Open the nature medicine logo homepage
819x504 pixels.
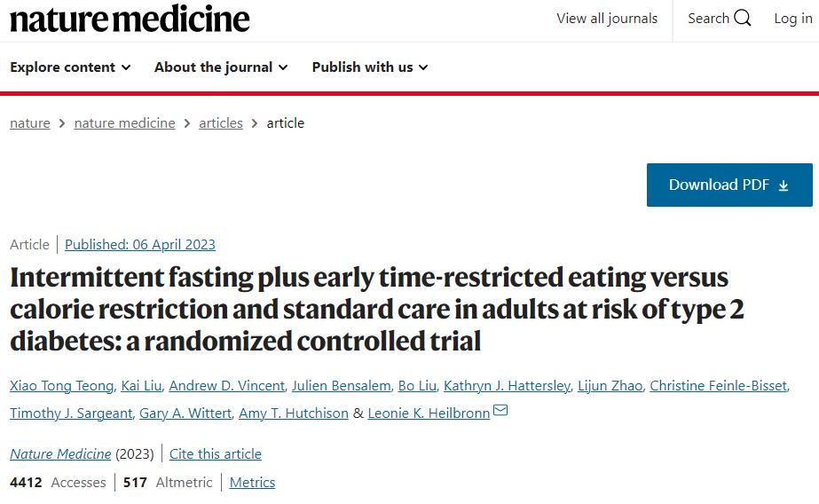pyautogui.click(x=130, y=19)
